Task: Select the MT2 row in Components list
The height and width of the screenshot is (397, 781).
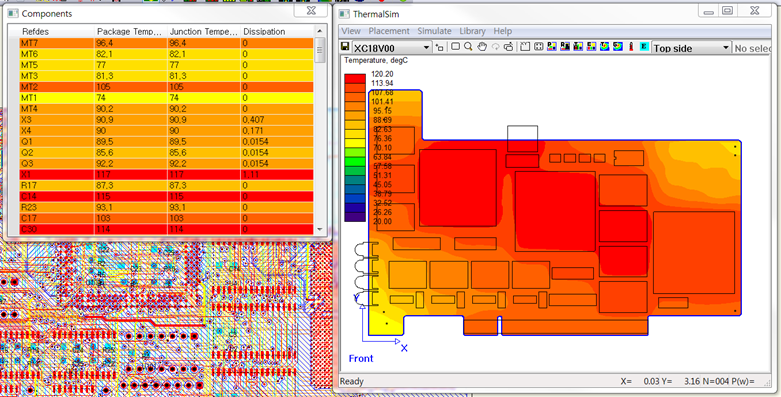Action: [166, 87]
